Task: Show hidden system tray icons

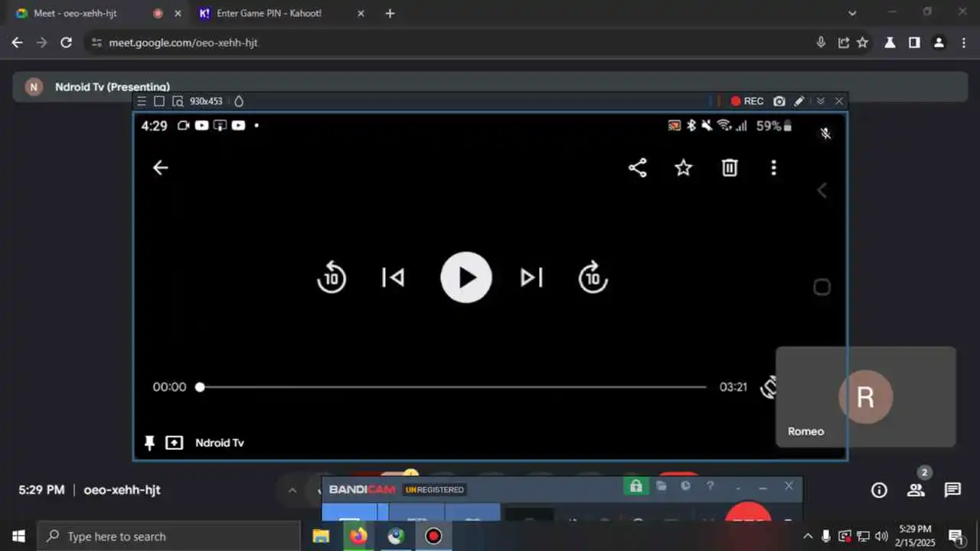Action: click(x=808, y=536)
